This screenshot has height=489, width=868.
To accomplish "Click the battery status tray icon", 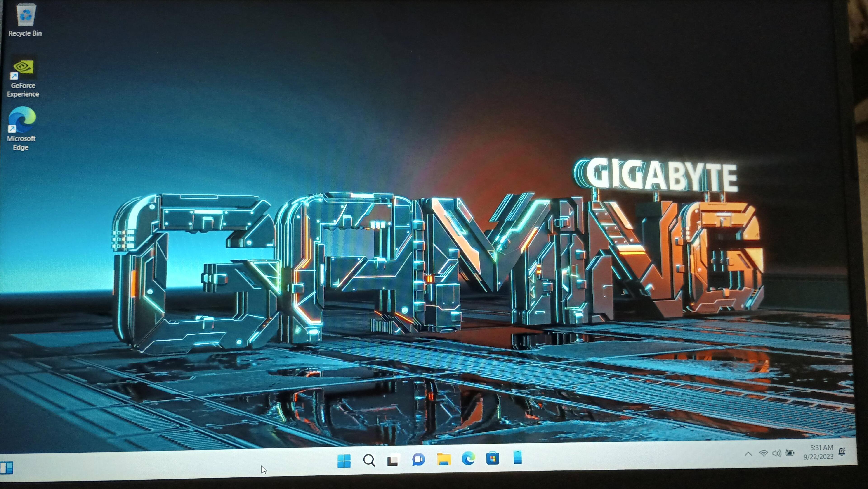I will pyautogui.click(x=790, y=453).
